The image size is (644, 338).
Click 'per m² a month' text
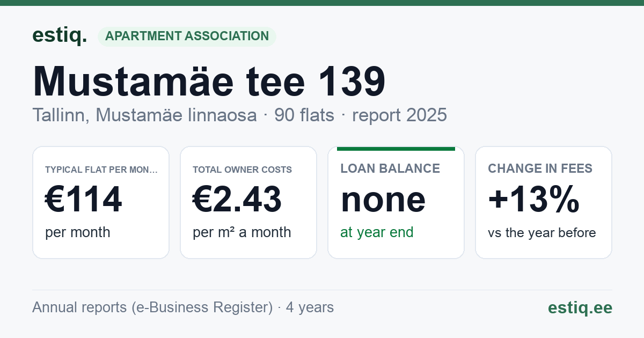tap(242, 232)
